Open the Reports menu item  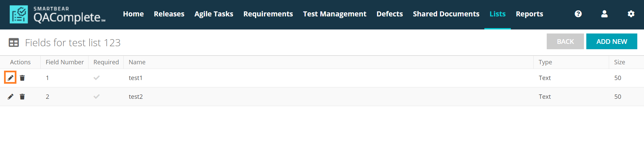529,14
